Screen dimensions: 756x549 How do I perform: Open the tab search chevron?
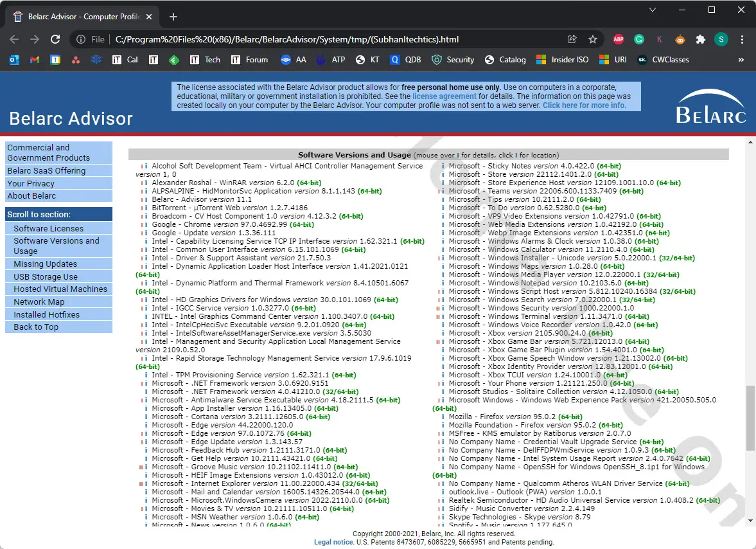click(x=653, y=10)
